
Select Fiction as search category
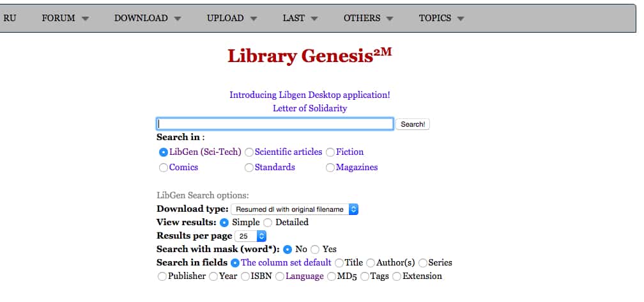(330, 152)
